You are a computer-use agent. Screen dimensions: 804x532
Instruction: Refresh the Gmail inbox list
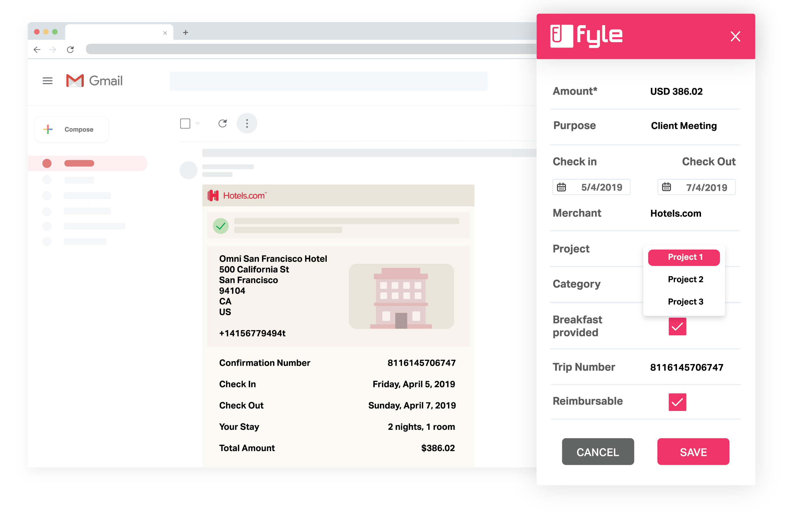[x=223, y=124]
